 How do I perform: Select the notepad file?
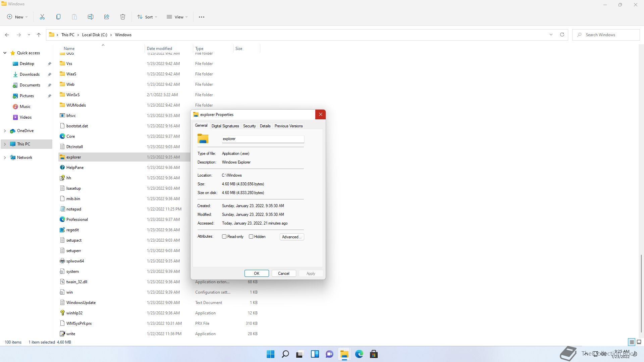pos(73,209)
